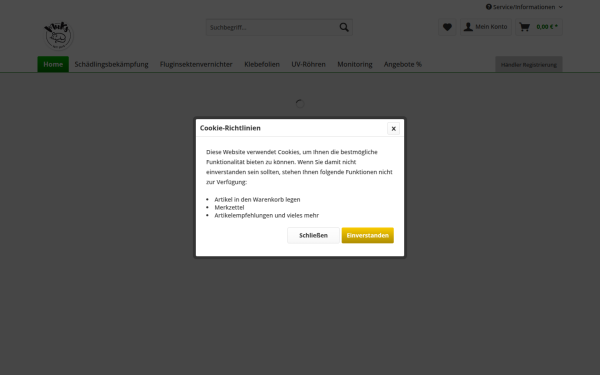Click the Schließen button in cookie dialog

tap(313, 235)
